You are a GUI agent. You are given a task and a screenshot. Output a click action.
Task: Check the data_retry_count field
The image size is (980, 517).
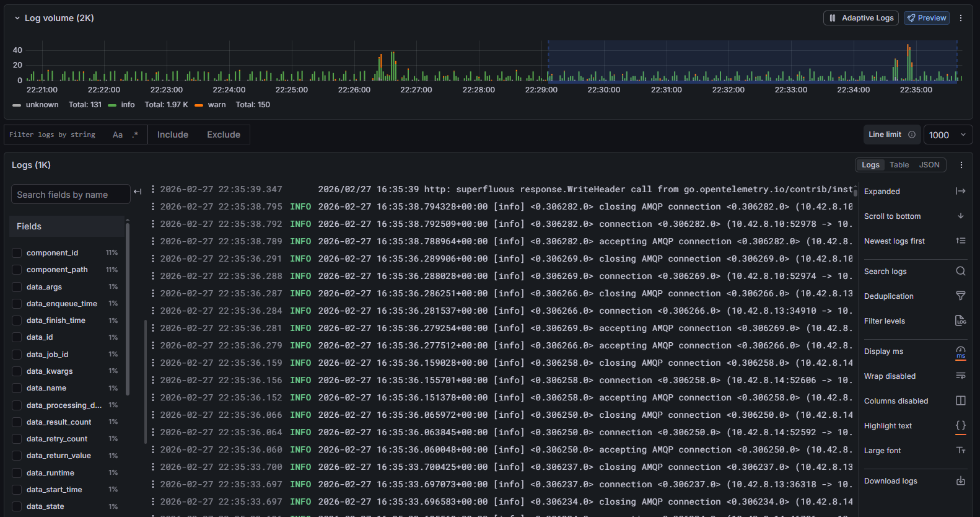click(17, 439)
